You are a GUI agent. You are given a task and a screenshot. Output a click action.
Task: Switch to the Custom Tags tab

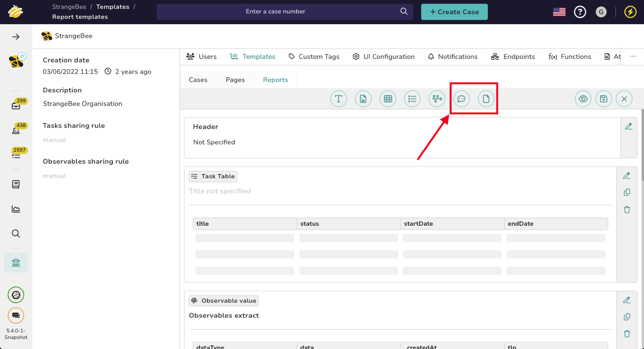point(314,57)
